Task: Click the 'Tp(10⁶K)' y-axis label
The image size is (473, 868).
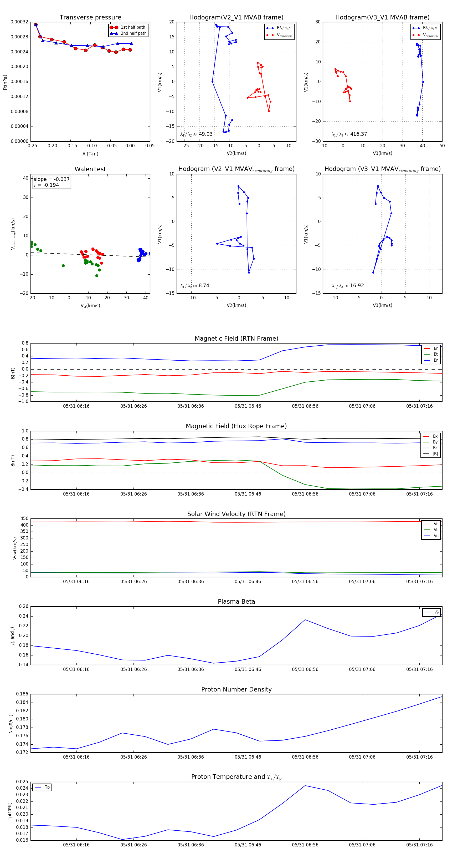Action: tap(10, 811)
